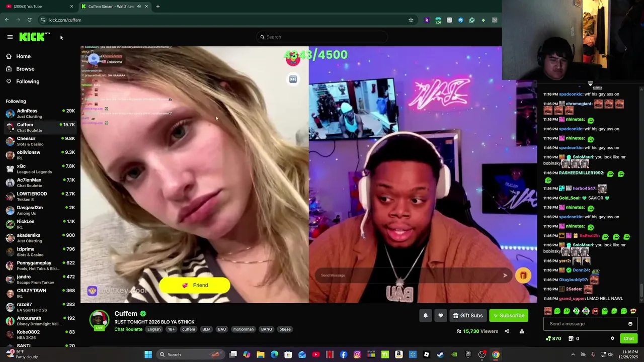This screenshot has height=362, width=644.
Task: Click the Cuffem streamer avatar
Action: coord(99,320)
